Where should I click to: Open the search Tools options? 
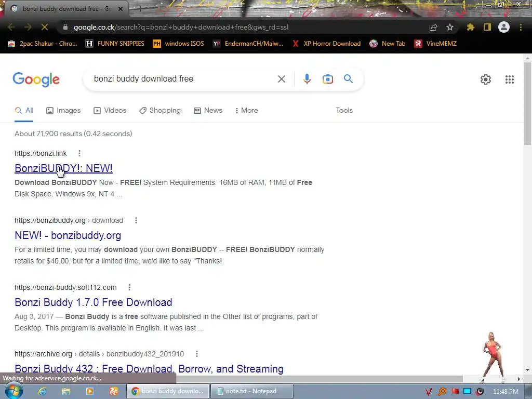click(344, 110)
